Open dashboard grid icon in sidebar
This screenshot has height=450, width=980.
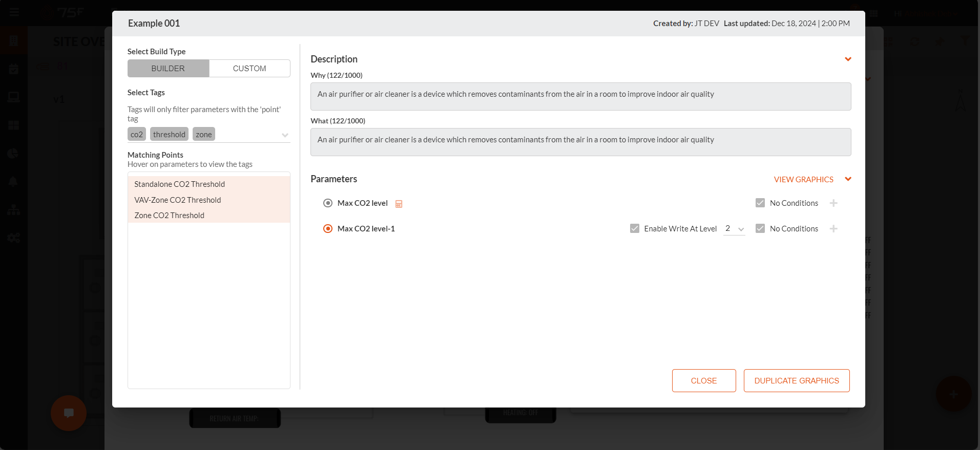pos(13,125)
